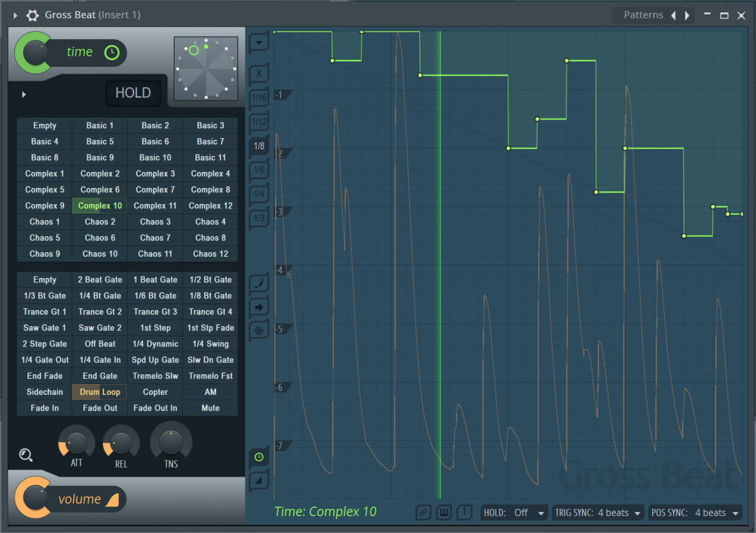
Task: Set snap to 1/8
Action: point(259,146)
